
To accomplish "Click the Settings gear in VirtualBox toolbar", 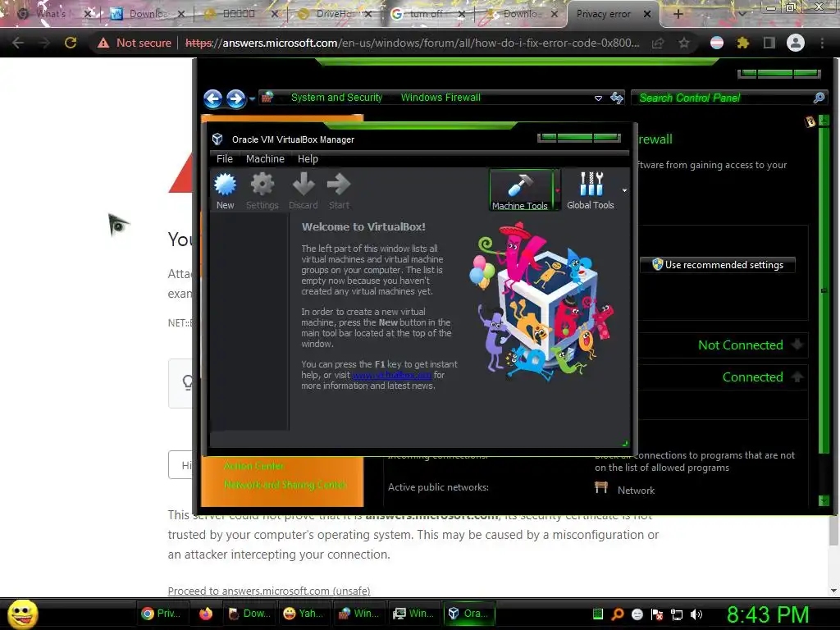I will (x=262, y=190).
